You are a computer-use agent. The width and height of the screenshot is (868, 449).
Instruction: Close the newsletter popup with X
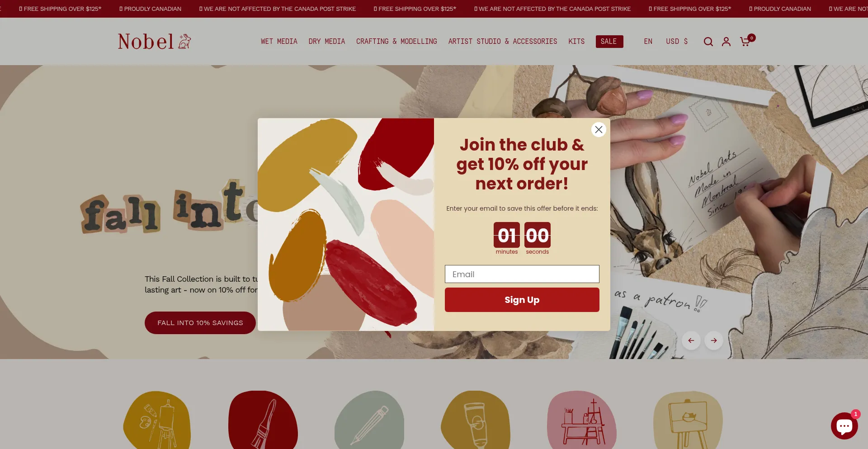tap(599, 130)
